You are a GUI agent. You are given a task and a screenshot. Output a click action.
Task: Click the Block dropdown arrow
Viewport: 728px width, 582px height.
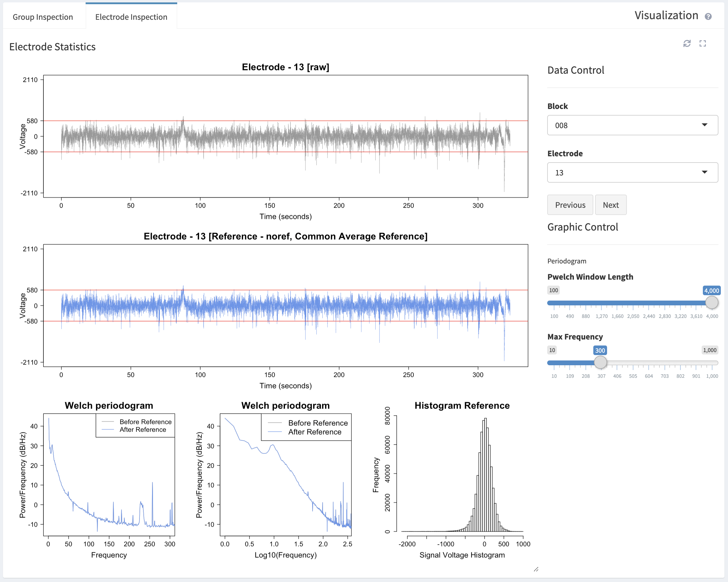tap(704, 125)
